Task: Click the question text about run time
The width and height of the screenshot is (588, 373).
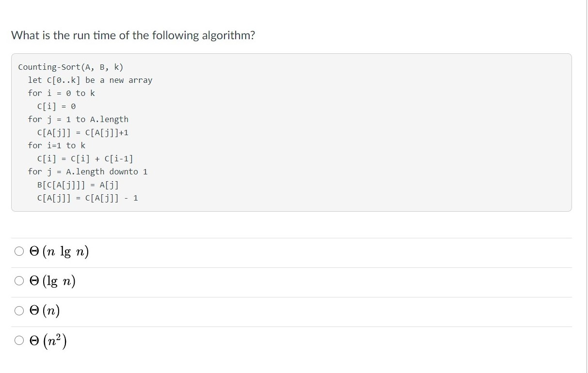Action: [x=133, y=35]
